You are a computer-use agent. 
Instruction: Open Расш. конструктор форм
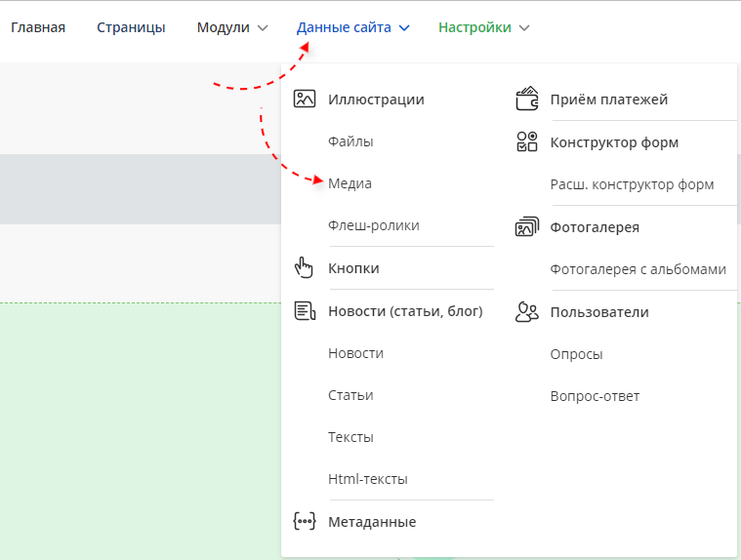tap(632, 184)
